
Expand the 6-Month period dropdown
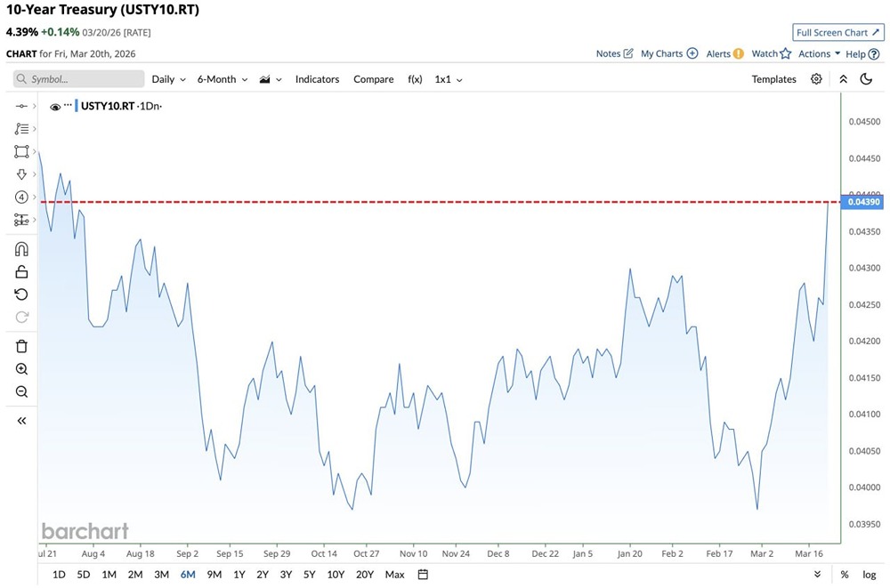coord(222,79)
